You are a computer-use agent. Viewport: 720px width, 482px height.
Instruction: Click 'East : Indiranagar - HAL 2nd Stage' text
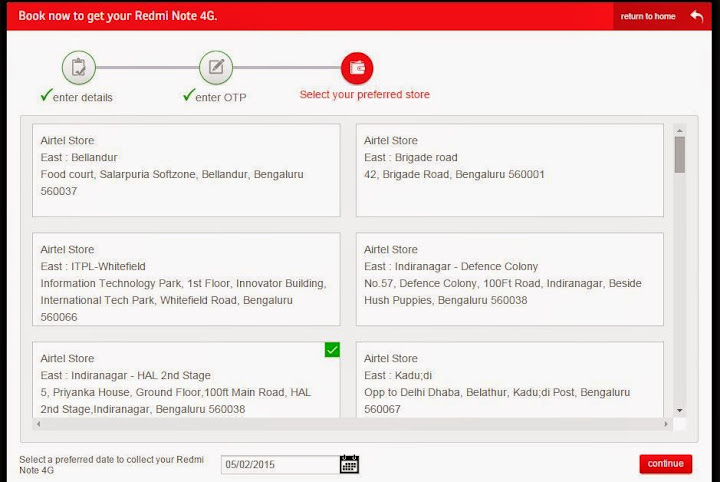(x=125, y=376)
